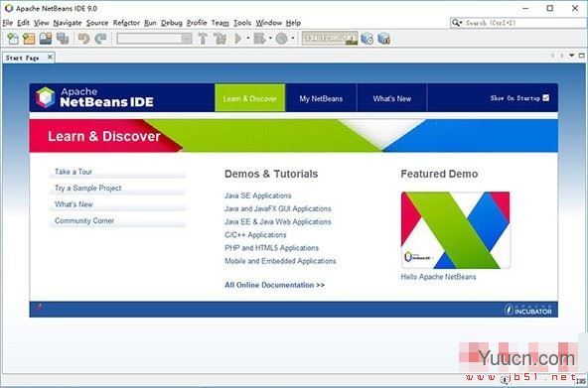588x388 pixels.
Task: Open the Window menu
Action: coord(269,23)
